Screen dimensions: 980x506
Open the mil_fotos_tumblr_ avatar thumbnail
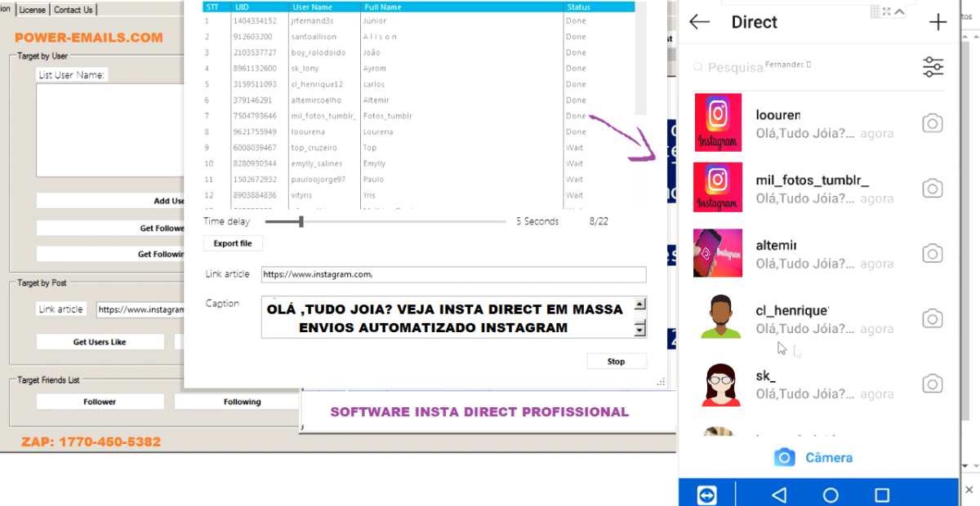(x=718, y=187)
